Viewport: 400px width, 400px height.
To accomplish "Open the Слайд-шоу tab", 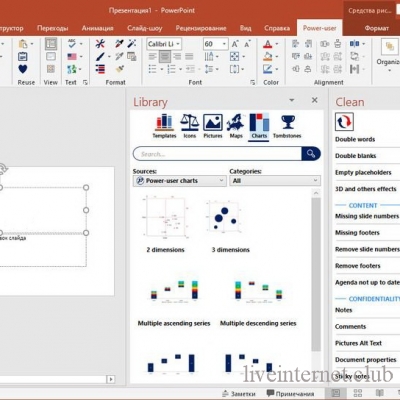I will point(145,28).
